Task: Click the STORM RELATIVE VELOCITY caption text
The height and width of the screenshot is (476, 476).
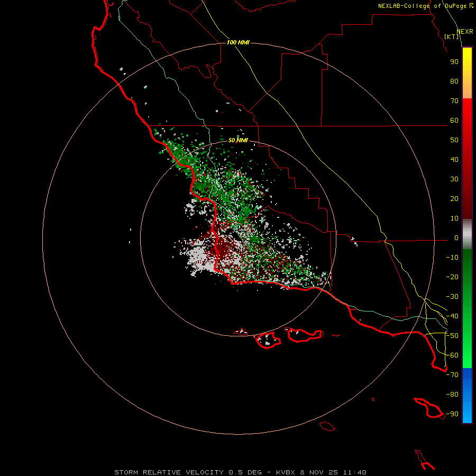Action: (x=169, y=472)
